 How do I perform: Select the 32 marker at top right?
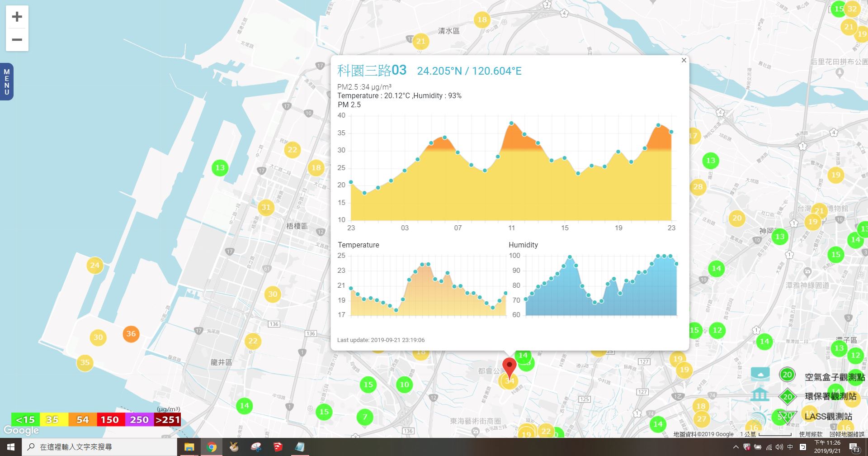pyautogui.click(x=852, y=9)
